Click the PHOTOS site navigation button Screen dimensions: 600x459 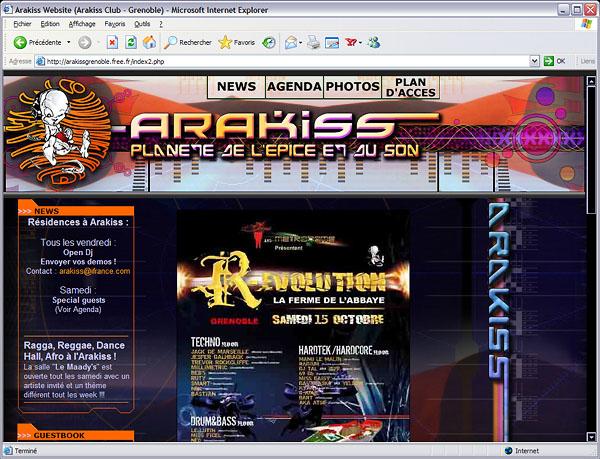(352, 87)
